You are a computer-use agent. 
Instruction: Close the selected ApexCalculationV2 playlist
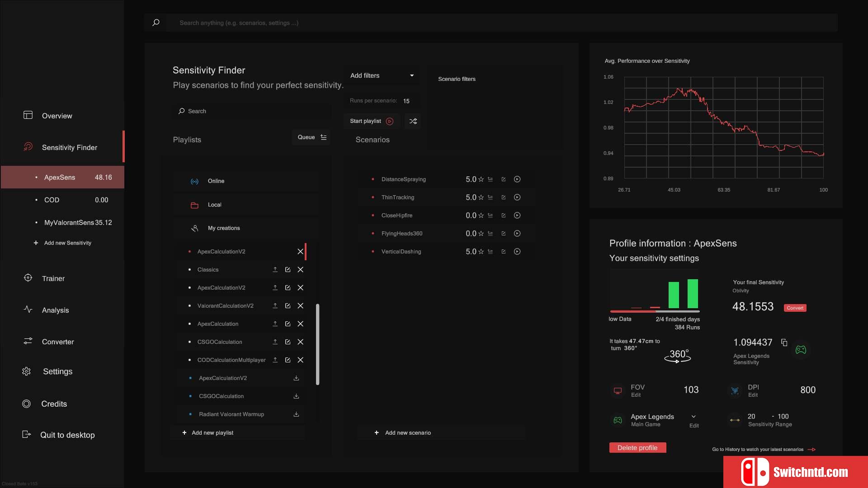300,252
